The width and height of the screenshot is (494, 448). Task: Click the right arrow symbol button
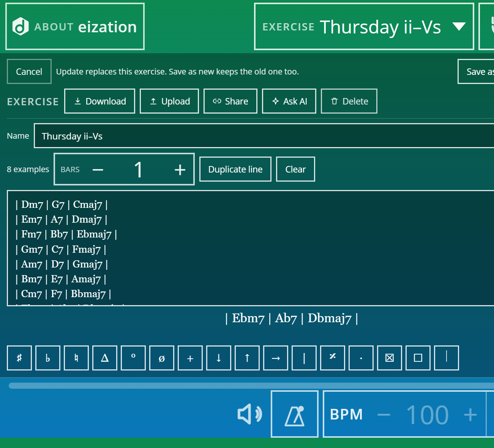click(276, 358)
